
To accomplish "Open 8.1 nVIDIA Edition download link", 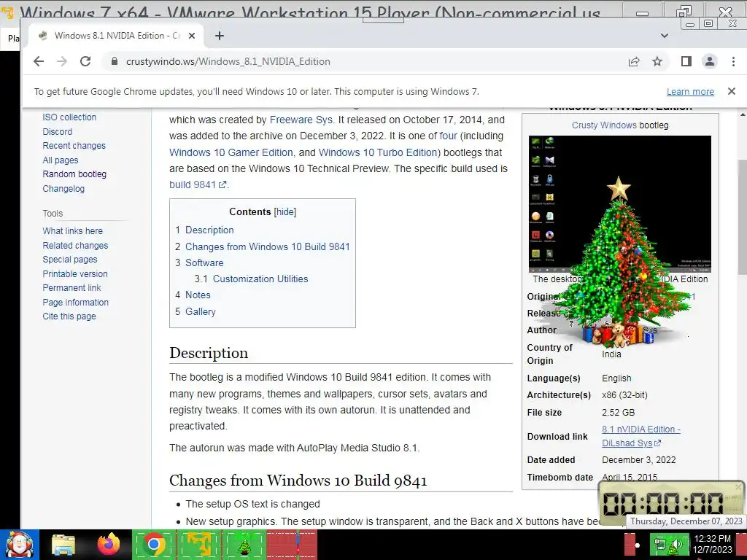I will tap(640, 436).
